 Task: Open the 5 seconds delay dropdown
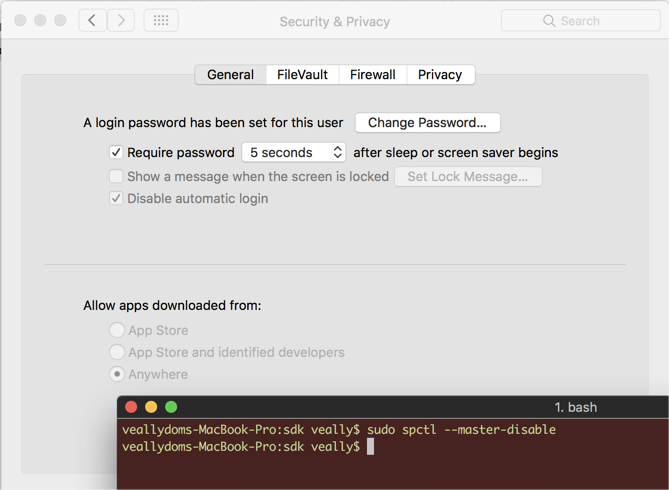pyautogui.click(x=294, y=152)
